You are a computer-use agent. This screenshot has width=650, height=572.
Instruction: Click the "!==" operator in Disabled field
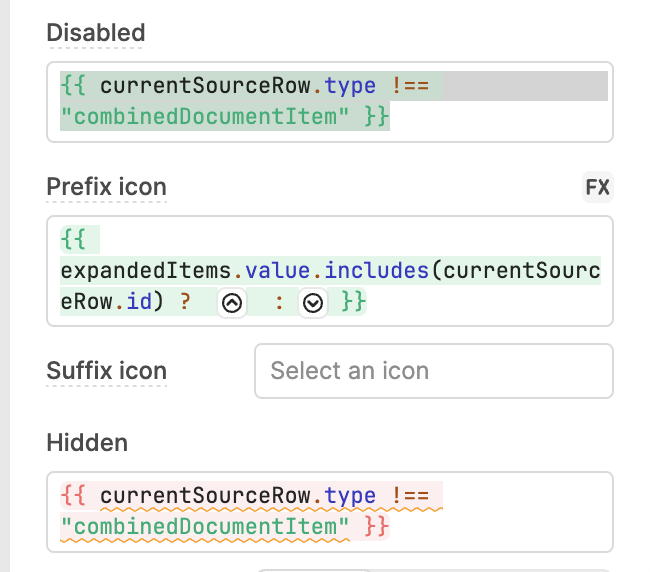[410, 86]
